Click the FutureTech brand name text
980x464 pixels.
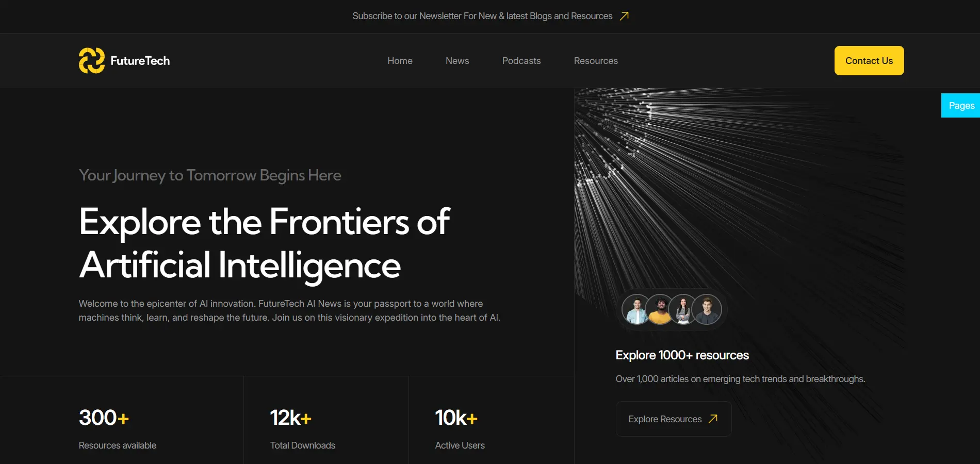point(140,61)
